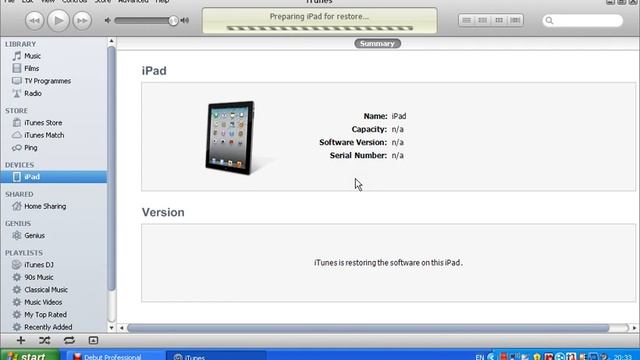Switch to Cover Flow view
Screen dimensions: 640x360
pos(515,20)
